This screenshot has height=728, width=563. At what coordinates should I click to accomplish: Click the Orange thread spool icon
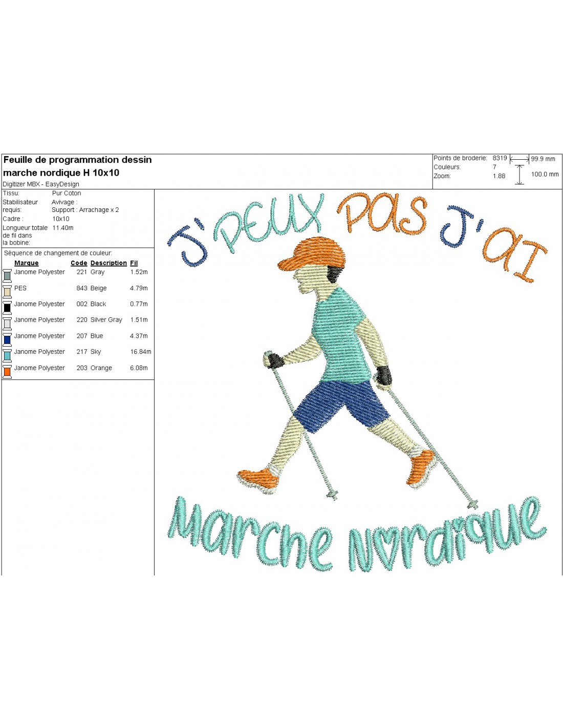7,372
